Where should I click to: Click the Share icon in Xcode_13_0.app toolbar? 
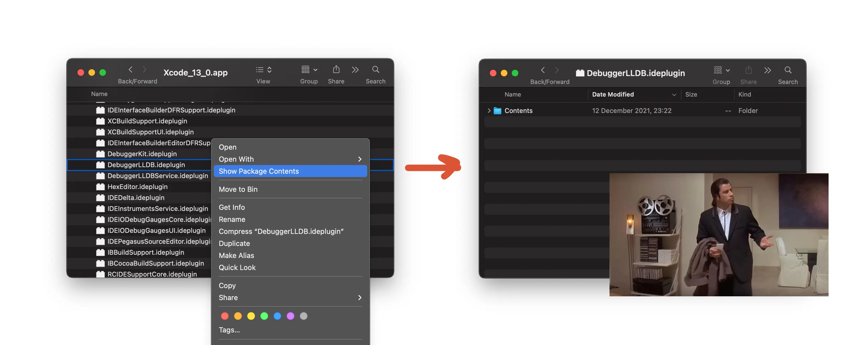(336, 70)
